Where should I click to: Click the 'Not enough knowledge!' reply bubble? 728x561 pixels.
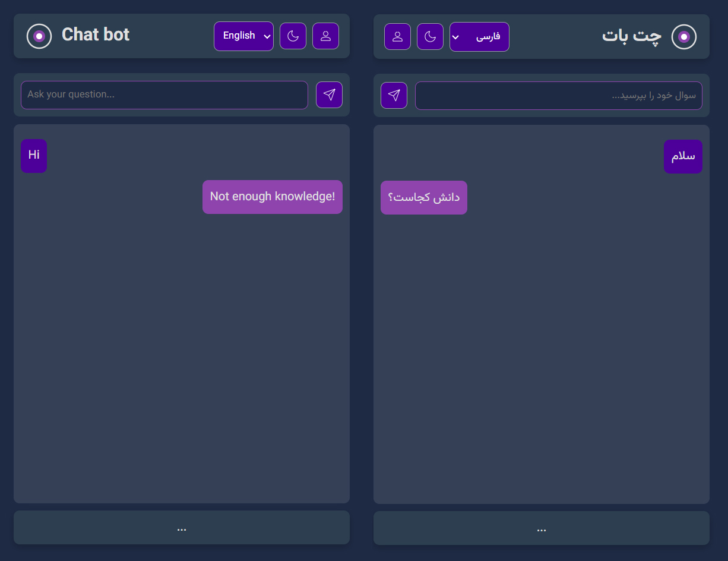click(272, 196)
